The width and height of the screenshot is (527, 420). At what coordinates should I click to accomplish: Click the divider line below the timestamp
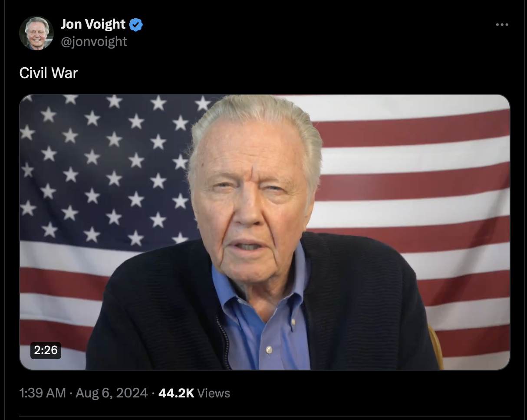(265, 417)
